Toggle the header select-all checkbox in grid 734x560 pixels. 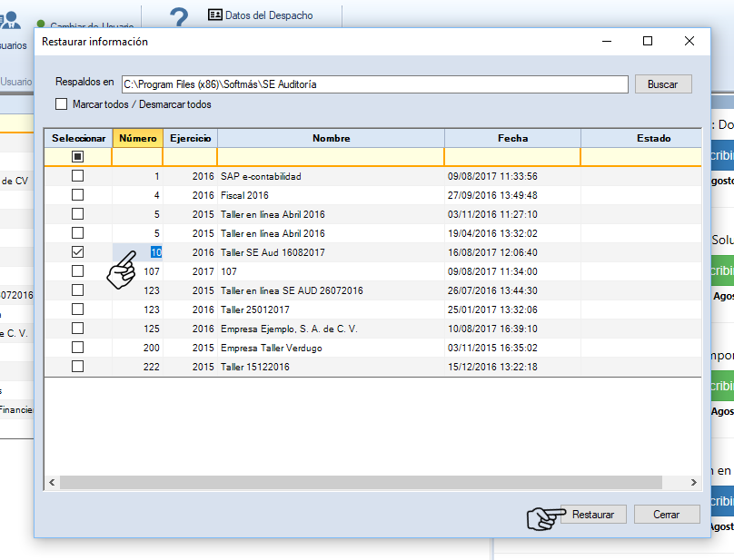(78, 157)
